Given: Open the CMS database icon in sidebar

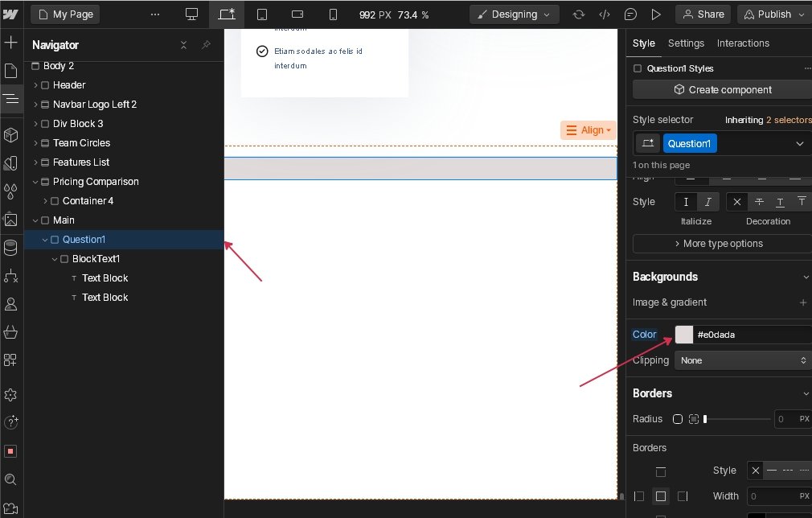Looking at the screenshot, I should coord(11,247).
